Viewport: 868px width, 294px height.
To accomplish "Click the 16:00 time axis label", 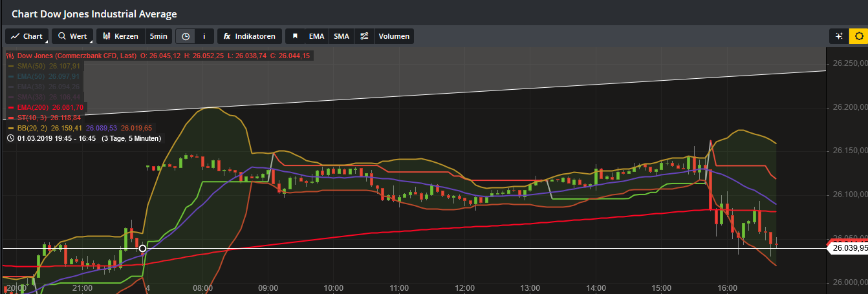I will [728, 288].
